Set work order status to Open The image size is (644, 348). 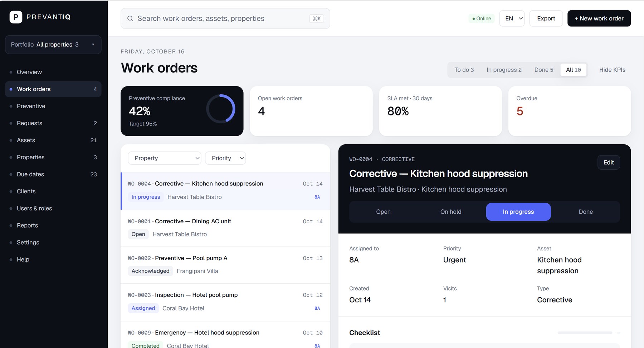point(383,212)
